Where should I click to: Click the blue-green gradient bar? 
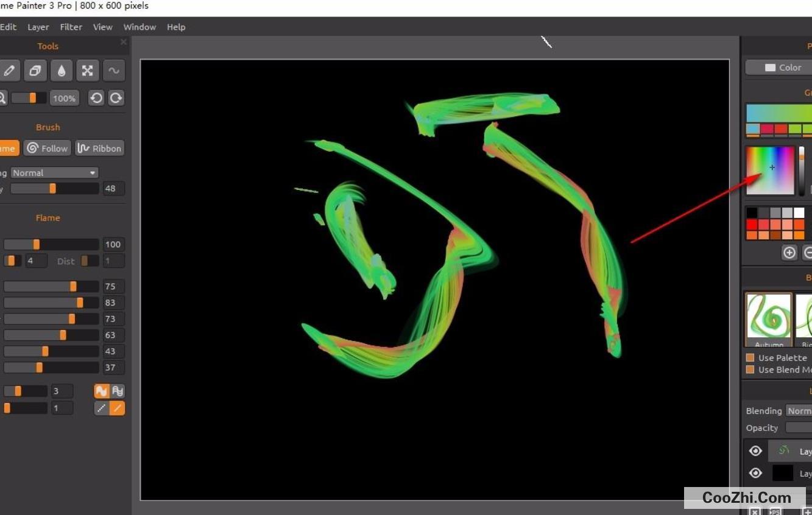click(779, 113)
